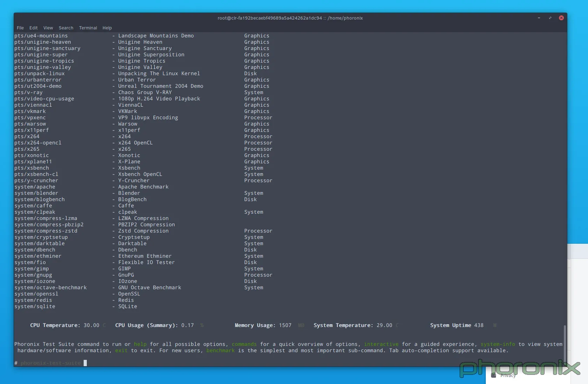The width and height of the screenshot is (588, 384).
Task: Select the pts/xonotic entry
Action: pyautogui.click(x=31, y=155)
